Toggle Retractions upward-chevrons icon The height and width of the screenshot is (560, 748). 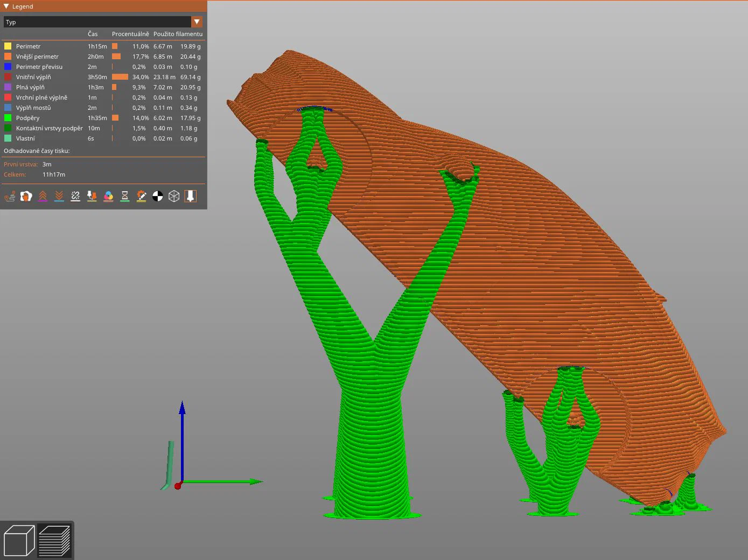coord(43,197)
